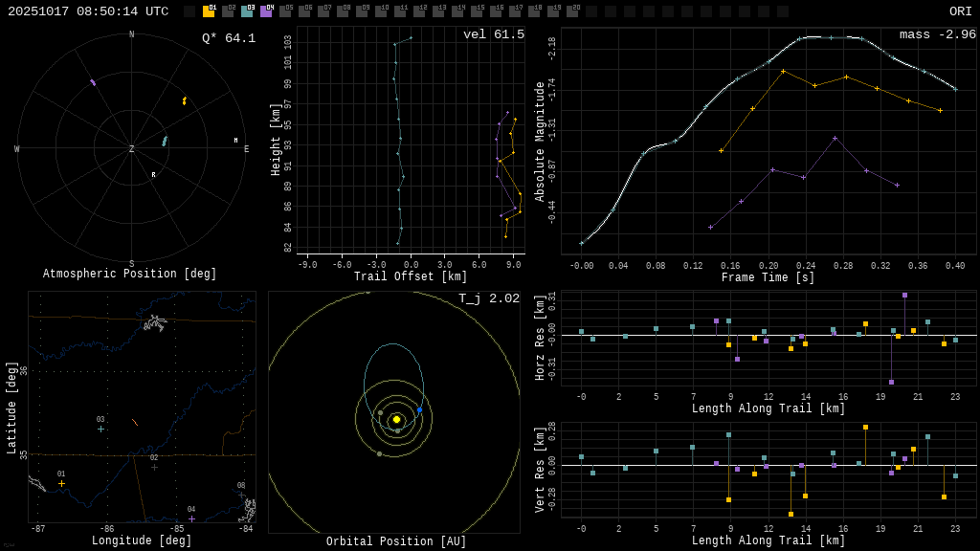Click the M marker near East in sky plot
Screen dimensions: 980x551
[235, 141]
